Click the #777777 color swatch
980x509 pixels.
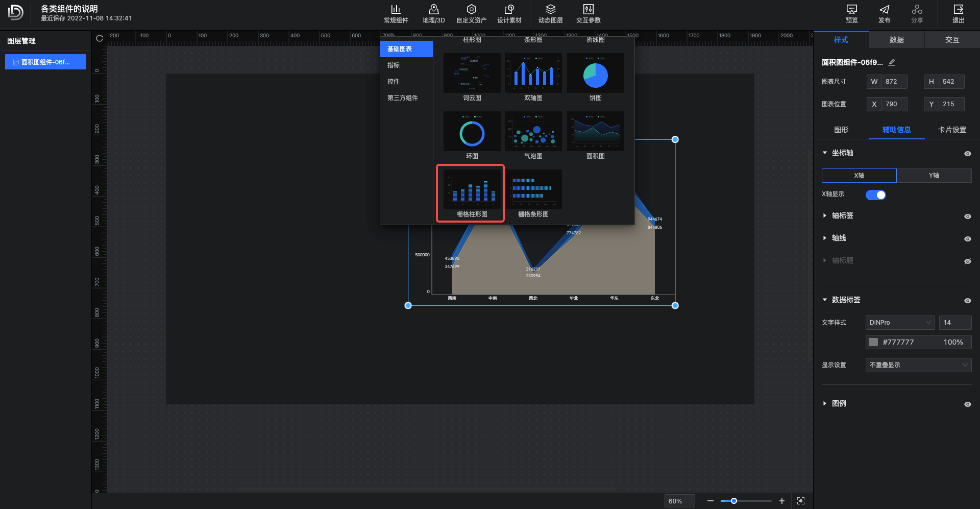tap(873, 342)
